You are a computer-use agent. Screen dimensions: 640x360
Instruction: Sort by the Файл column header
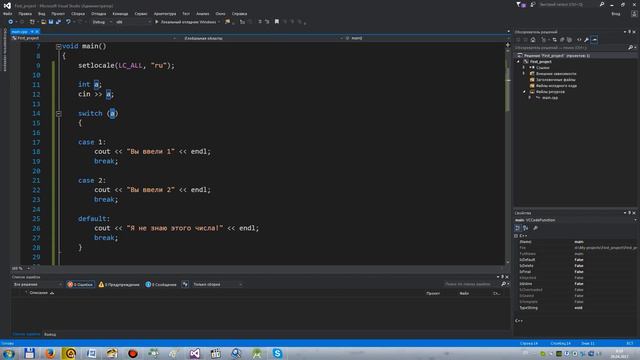[x=464, y=293]
